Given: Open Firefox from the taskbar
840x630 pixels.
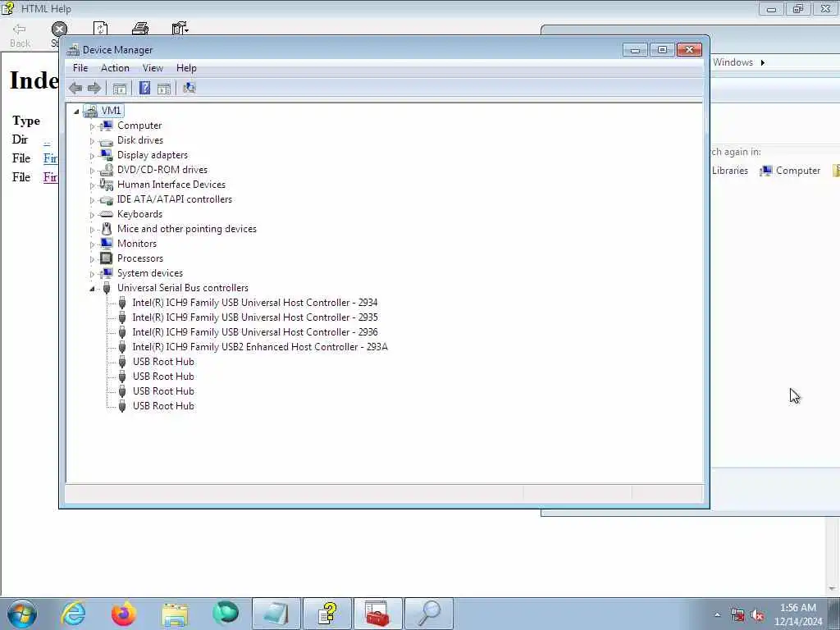Looking at the screenshot, I should [x=124, y=614].
